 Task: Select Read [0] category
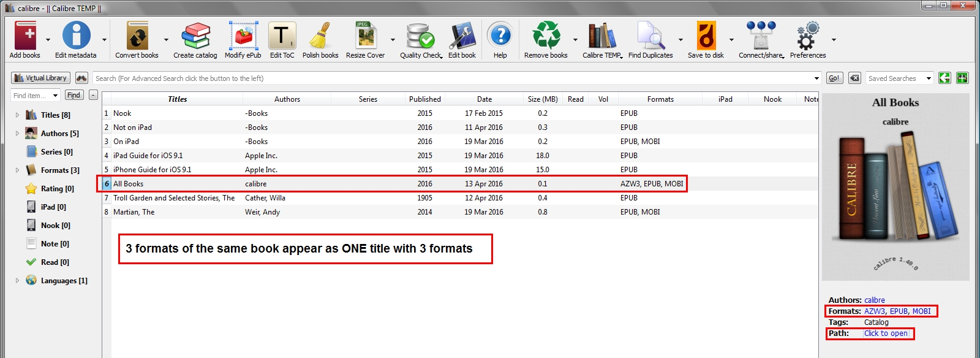(x=55, y=262)
